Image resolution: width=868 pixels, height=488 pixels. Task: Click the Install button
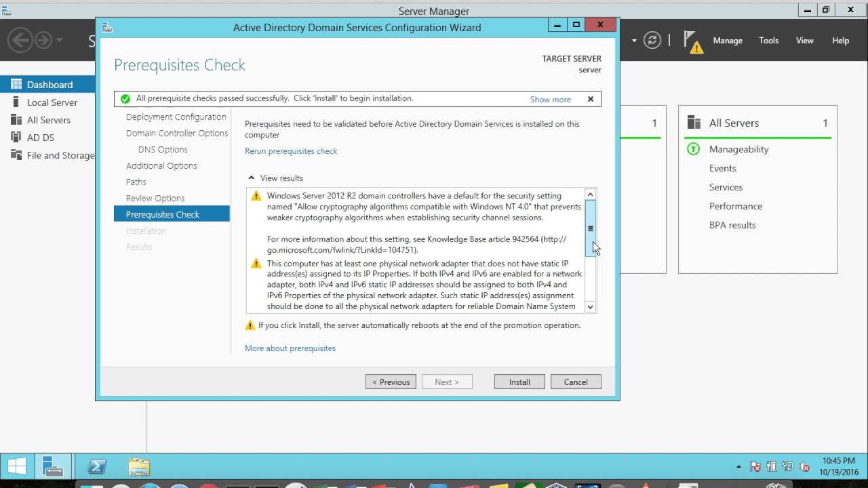[x=519, y=382]
